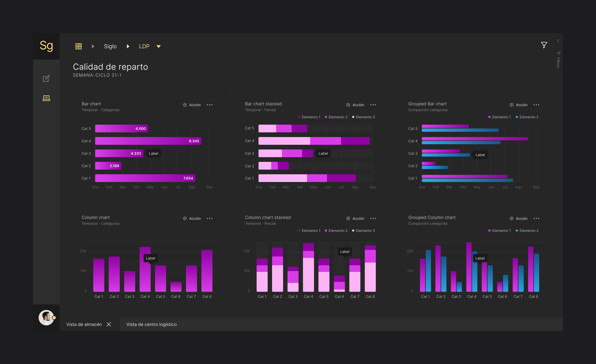The width and height of the screenshot is (596, 364).
Task: Collapse the Filtros side panel chevron
Action: (x=558, y=41)
